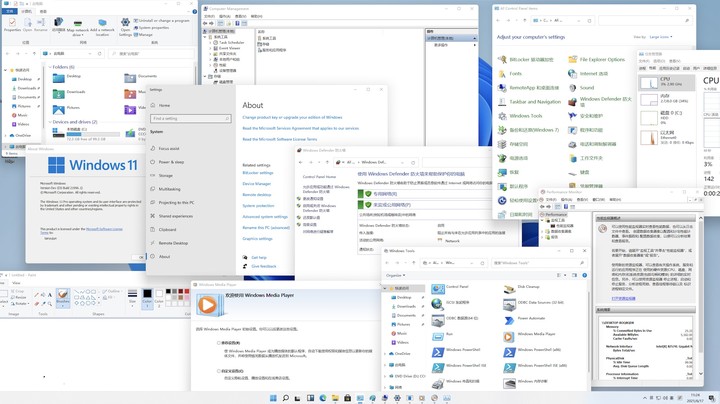Open the Disk Cleanup tool
The height and width of the screenshot is (404, 720).
click(x=512, y=289)
